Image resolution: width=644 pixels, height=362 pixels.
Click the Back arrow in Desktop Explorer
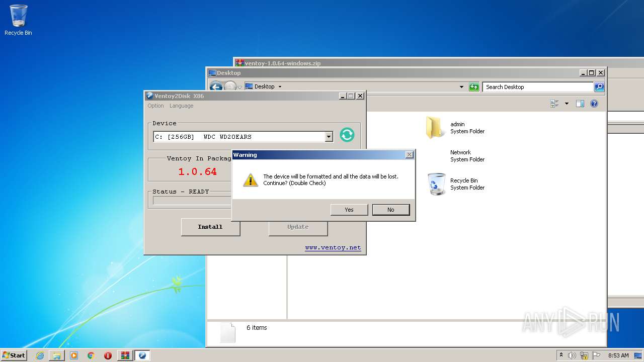tap(216, 87)
